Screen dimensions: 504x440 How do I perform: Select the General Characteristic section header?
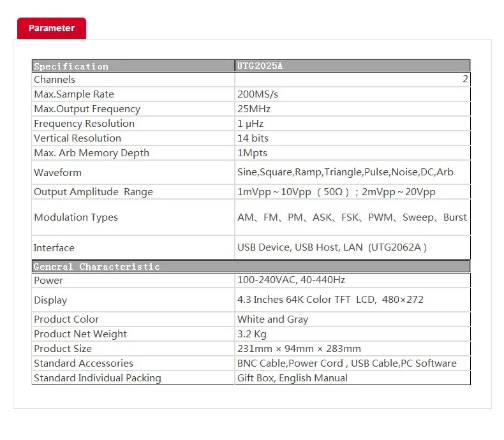[251, 267]
